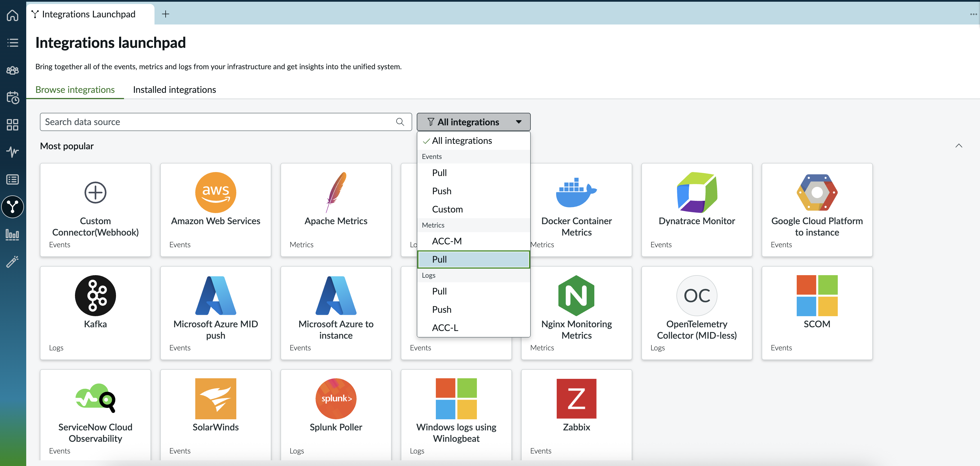The width and height of the screenshot is (980, 466).
Task: Click the Microsoft Azure MID push logo
Action: click(216, 296)
